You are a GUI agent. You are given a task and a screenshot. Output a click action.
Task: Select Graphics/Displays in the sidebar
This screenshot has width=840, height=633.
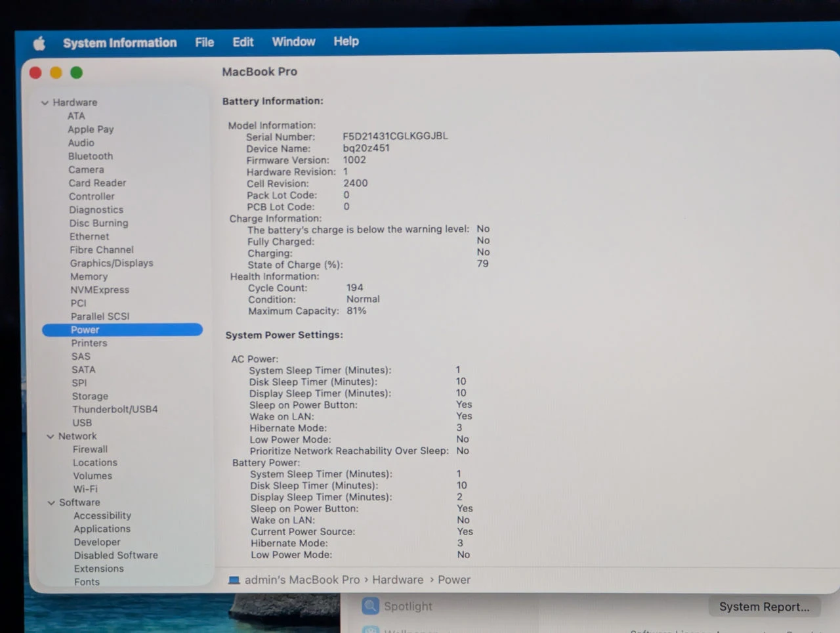[112, 263]
